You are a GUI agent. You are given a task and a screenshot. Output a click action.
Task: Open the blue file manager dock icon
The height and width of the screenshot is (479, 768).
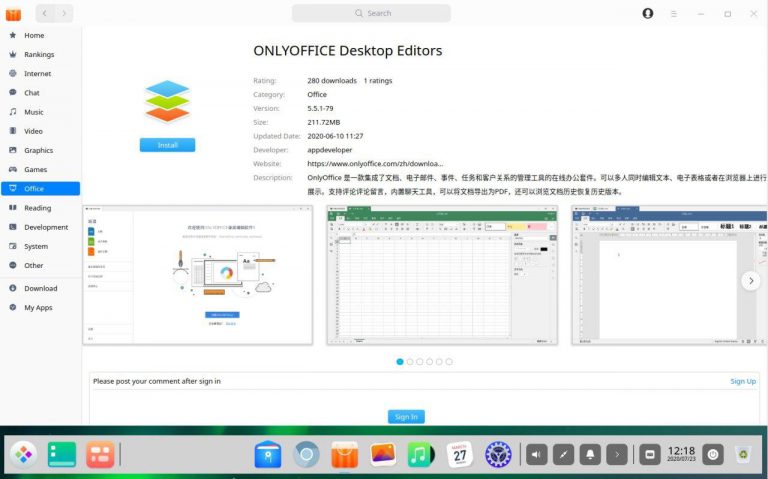pyautogui.click(x=268, y=454)
